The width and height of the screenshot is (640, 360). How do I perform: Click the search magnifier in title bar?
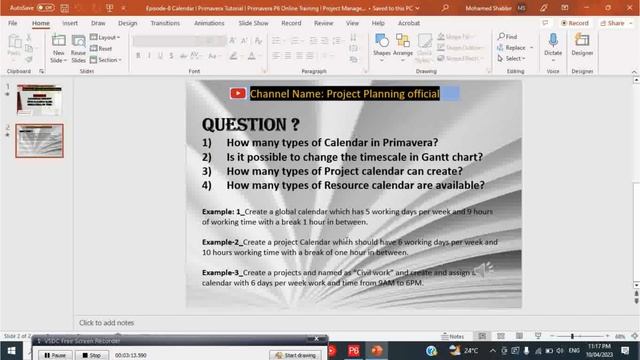coord(445,8)
